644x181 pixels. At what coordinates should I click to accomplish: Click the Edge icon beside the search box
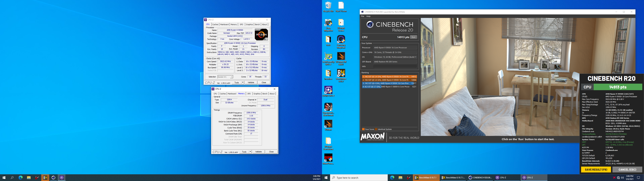pos(392,177)
